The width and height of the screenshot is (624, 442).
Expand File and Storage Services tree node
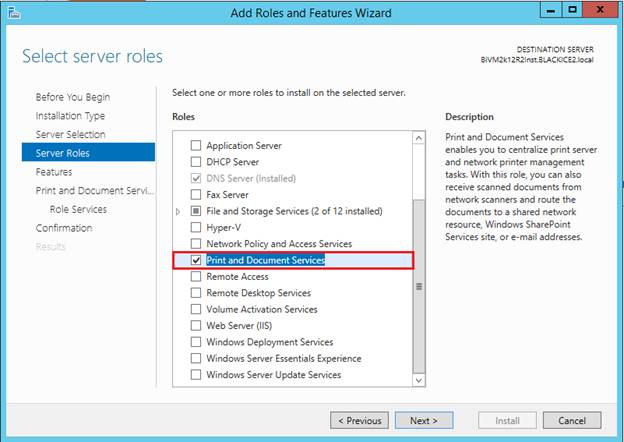pos(178,211)
